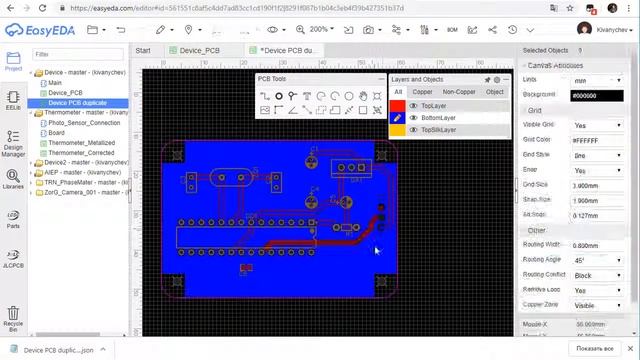Click the TopSilkLayer yellow color swatch
640x360 pixels.
tap(398, 130)
